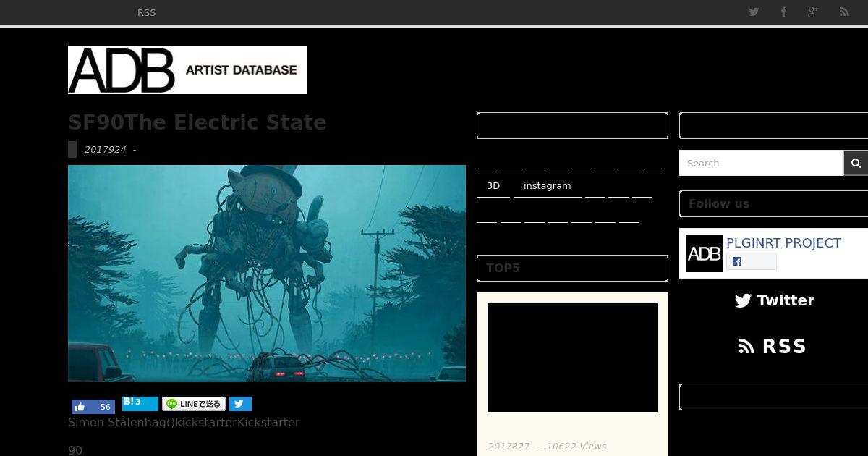Share the article via LINE button

pyautogui.click(x=194, y=404)
